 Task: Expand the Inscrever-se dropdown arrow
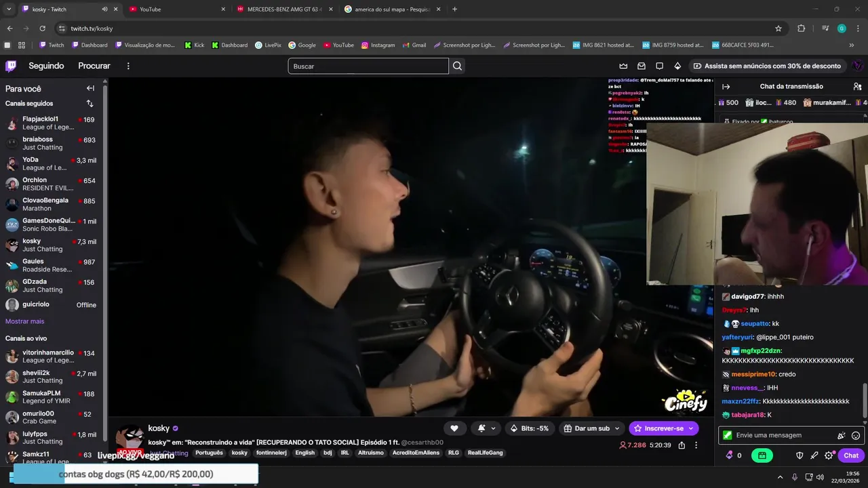pyautogui.click(x=691, y=428)
